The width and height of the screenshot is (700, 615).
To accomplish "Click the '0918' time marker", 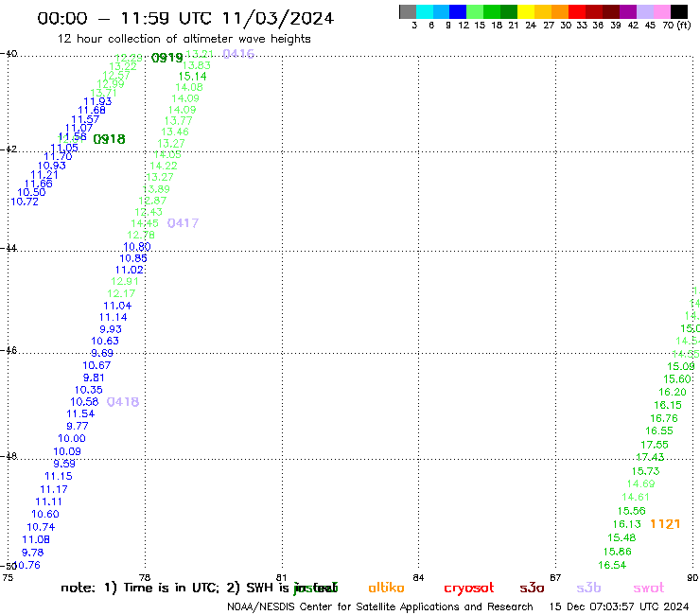I will click(x=109, y=139).
